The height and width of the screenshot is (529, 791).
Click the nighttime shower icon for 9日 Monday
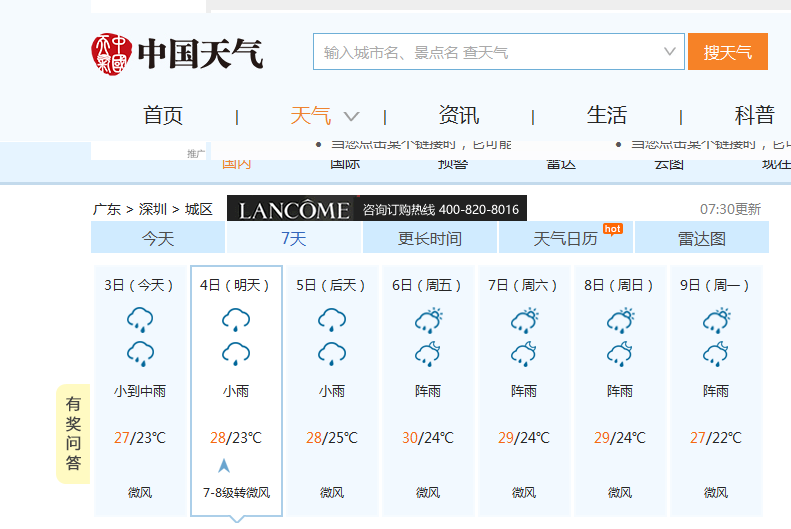click(x=716, y=354)
